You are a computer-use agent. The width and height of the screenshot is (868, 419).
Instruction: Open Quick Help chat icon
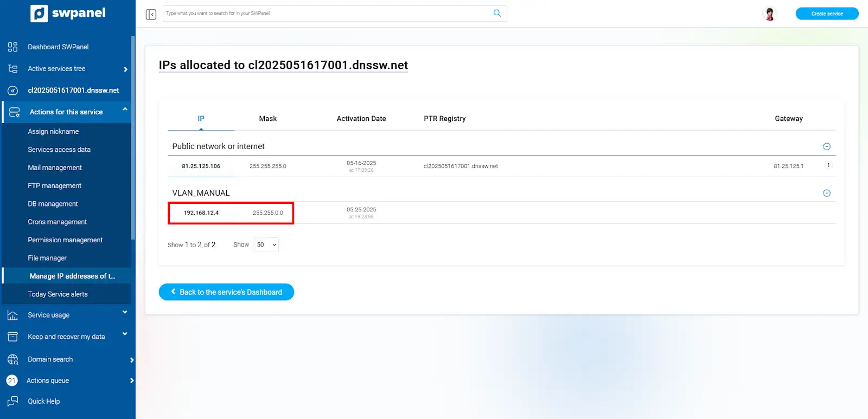tap(12, 402)
